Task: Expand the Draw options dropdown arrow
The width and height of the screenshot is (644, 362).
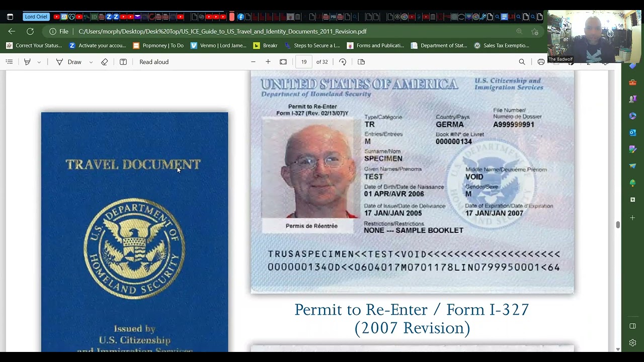Action: [x=91, y=62]
